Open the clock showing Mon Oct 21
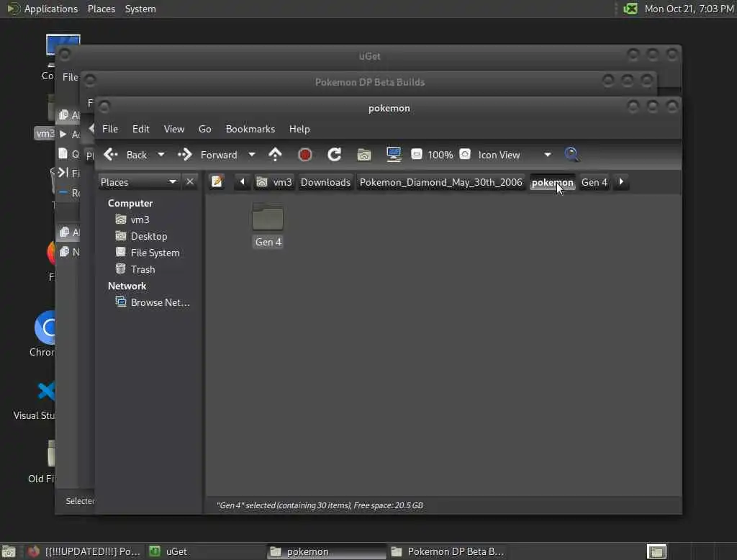This screenshot has width=737, height=560. (689, 9)
